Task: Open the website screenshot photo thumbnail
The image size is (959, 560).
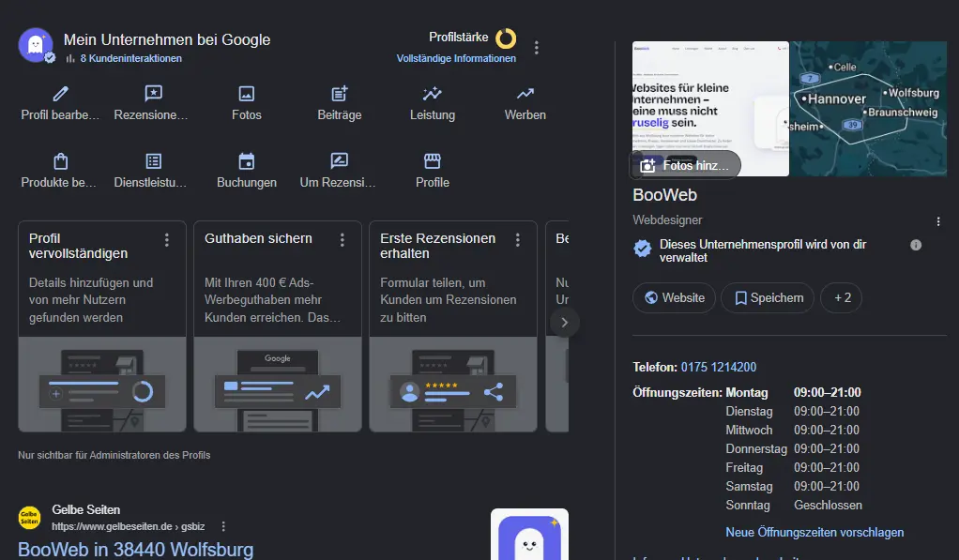Action: pyautogui.click(x=710, y=109)
